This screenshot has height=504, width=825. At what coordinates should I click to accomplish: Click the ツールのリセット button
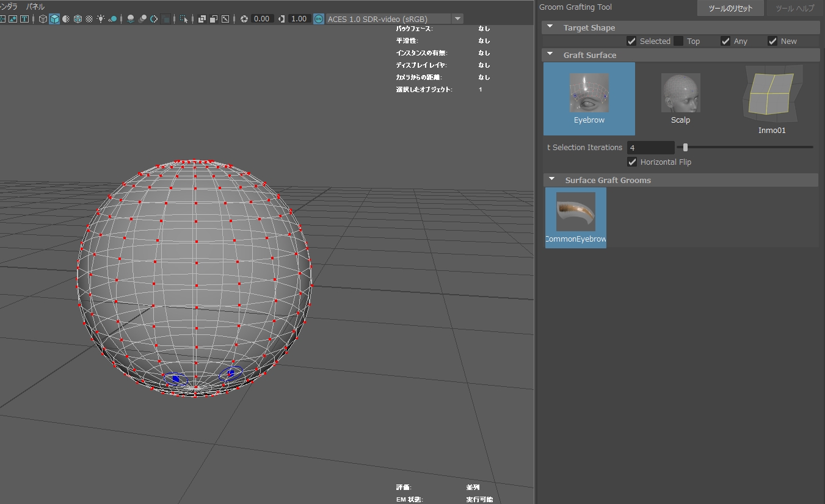click(730, 9)
